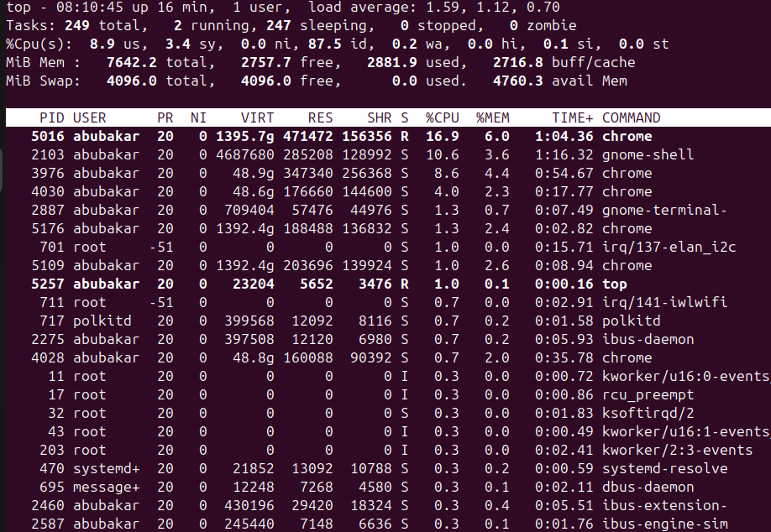
Task: Select the %CPU column header
Action: pyautogui.click(x=442, y=117)
